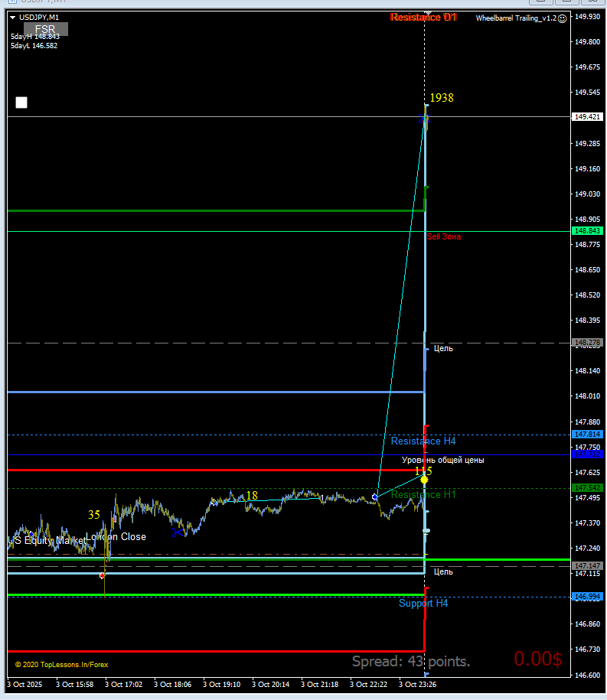607x700 pixels.
Task: Click the 3 Oct 20:14 time label
Action: 271,685
